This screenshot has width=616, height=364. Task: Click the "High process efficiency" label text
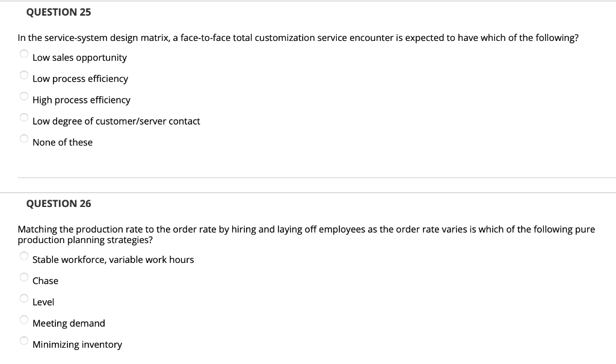point(82,100)
